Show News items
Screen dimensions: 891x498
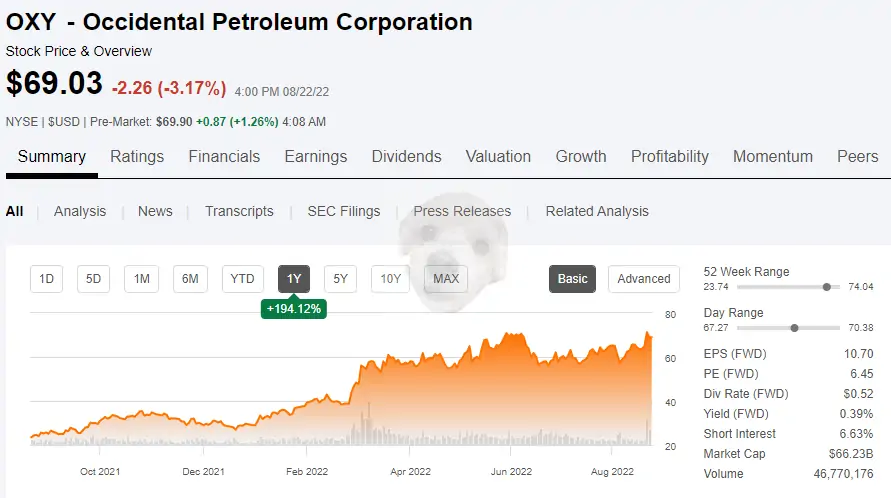click(x=155, y=211)
